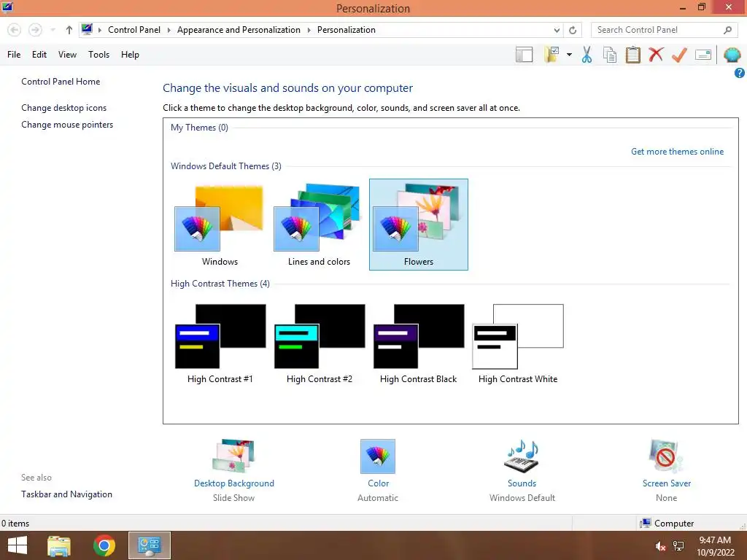Open Control Panel Home link
Viewport: 747px width, 560px height.
click(x=61, y=82)
